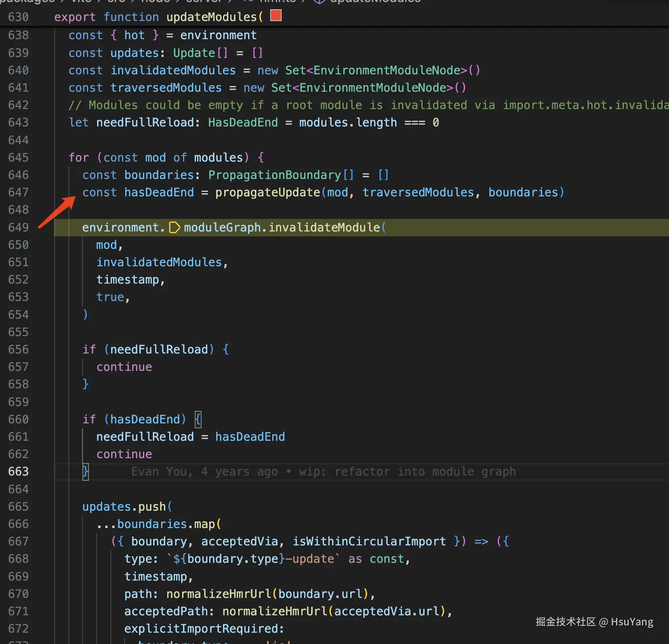This screenshot has width=669, height=644.
Task: Click the 'true,' argument on line 653
Action: [x=113, y=297]
